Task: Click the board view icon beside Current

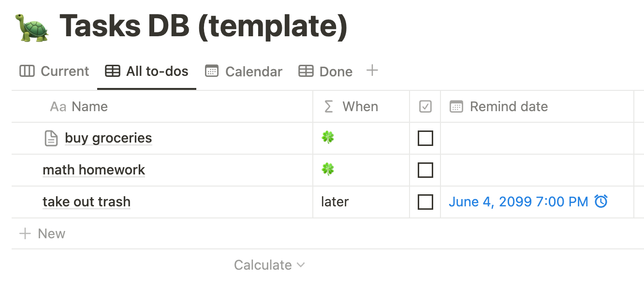Action: (27, 71)
